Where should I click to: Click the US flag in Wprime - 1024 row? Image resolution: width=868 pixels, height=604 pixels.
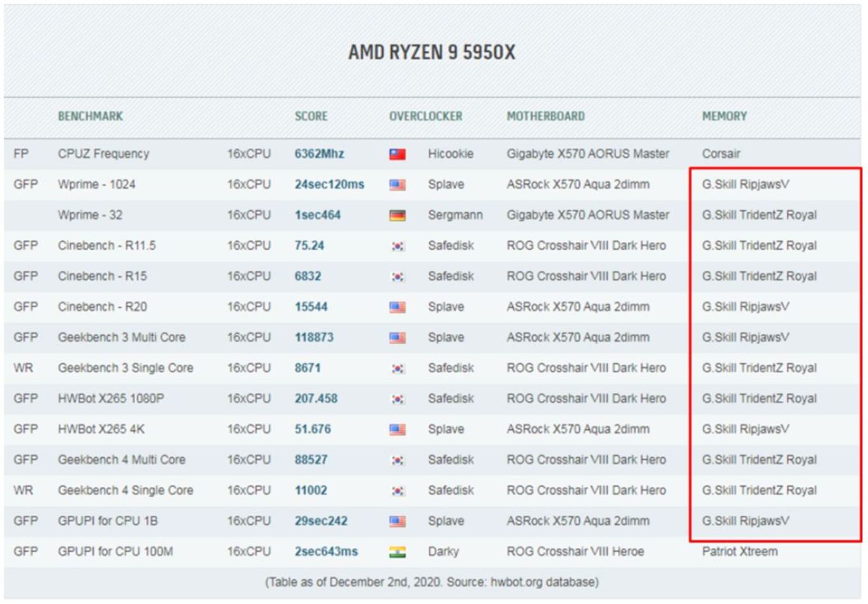pyautogui.click(x=398, y=185)
